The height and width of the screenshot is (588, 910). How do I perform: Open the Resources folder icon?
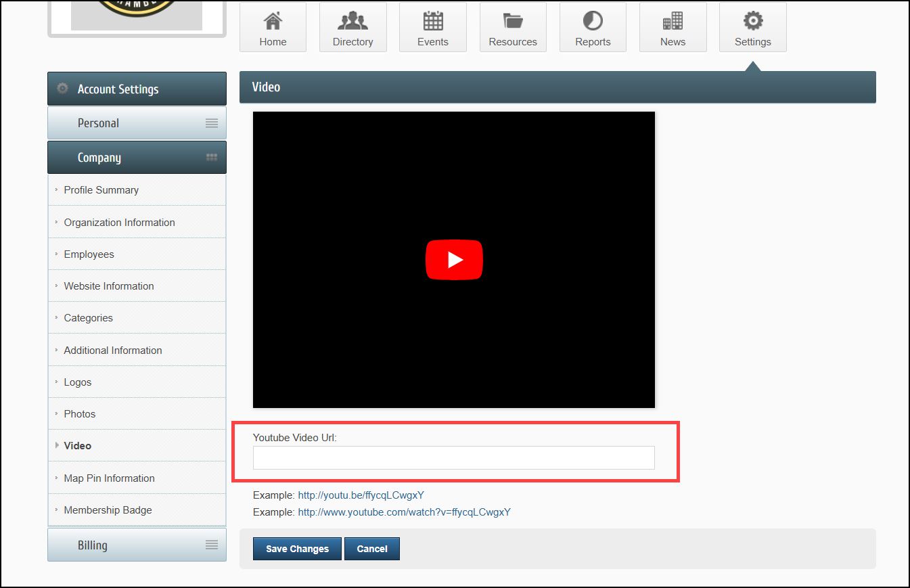pyautogui.click(x=513, y=22)
